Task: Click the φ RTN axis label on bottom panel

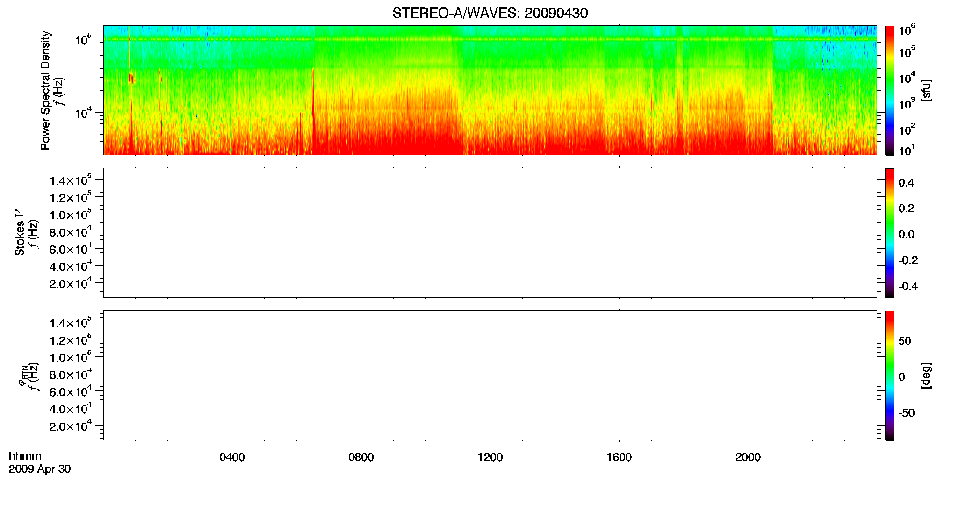Action: [21, 376]
